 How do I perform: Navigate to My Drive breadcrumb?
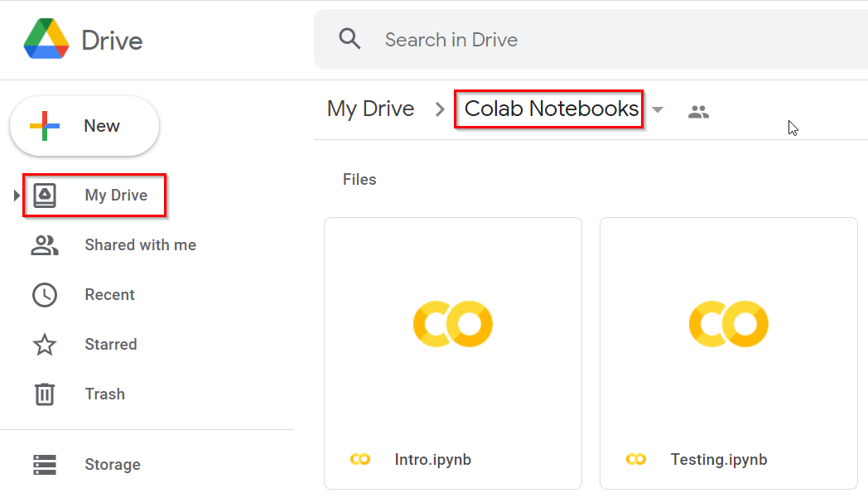(x=370, y=109)
